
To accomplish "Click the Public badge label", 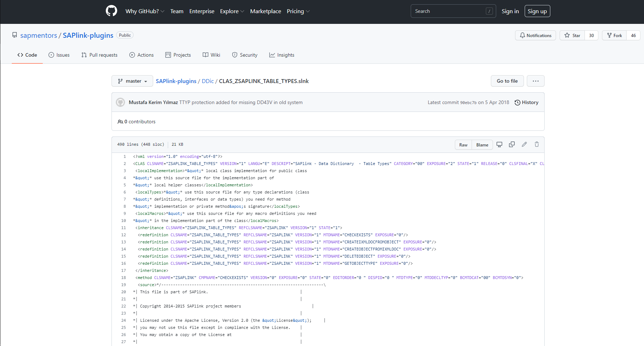I will [125, 35].
